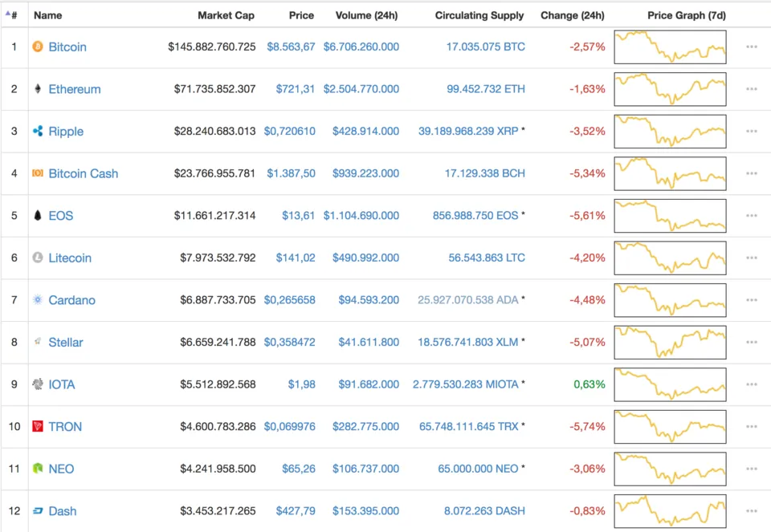Click IOTA price $1,98

coord(301,384)
